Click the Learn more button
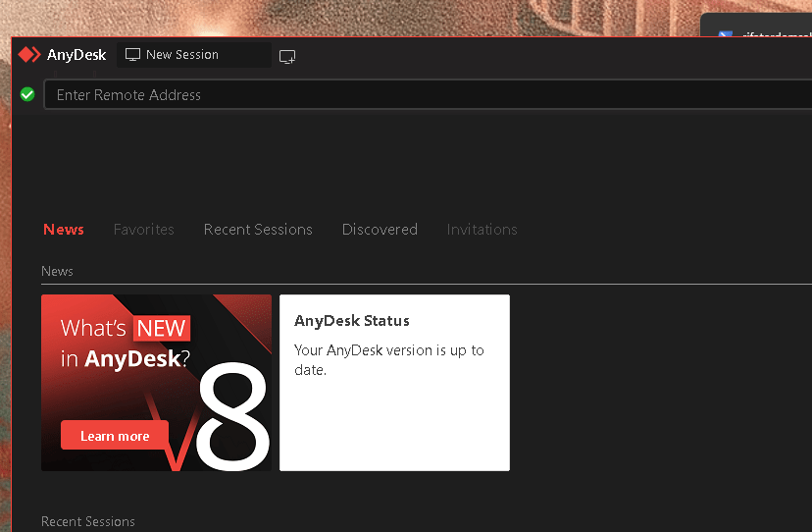This screenshot has width=812, height=532. pyautogui.click(x=115, y=436)
